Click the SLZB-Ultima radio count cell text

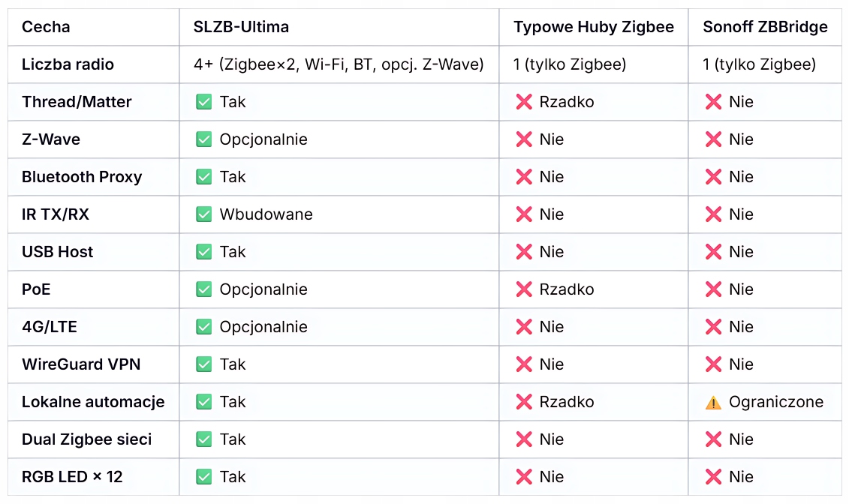point(339,64)
